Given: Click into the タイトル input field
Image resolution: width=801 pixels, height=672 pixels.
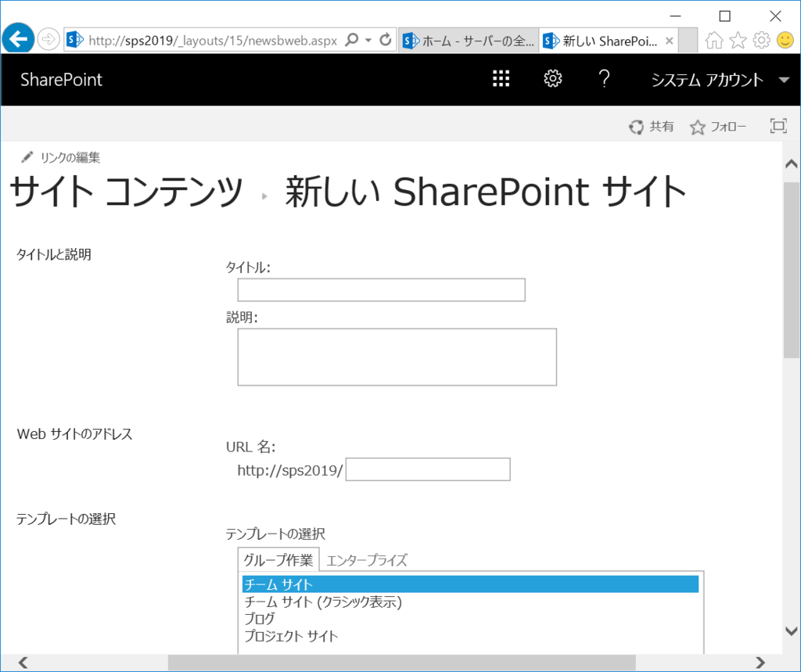Looking at the screenshot, I should pyautogui.click(x=381, y=289).
